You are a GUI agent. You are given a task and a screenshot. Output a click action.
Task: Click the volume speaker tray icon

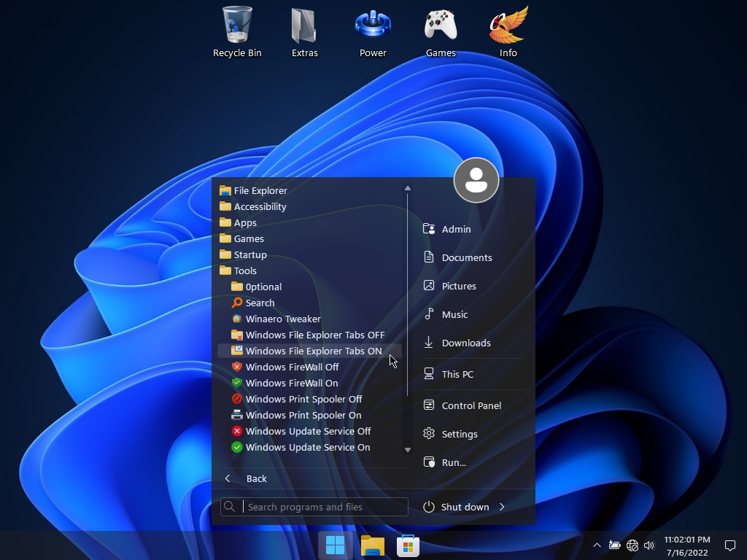coord(649,545)
